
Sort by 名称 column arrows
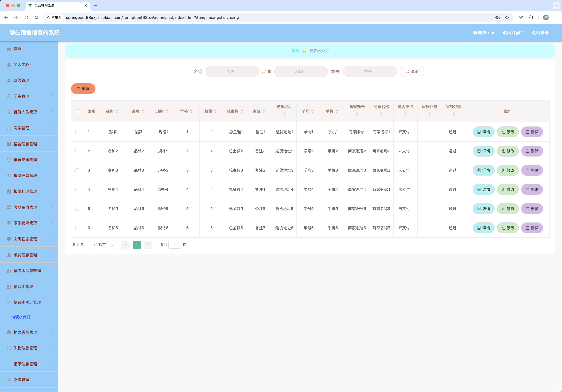(117, 111)
